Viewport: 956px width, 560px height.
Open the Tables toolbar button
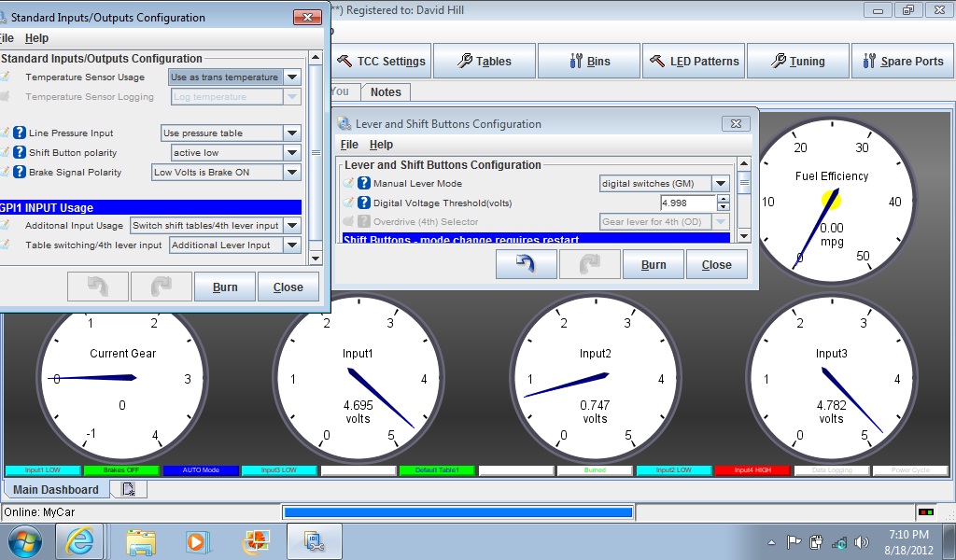point(485,61)
